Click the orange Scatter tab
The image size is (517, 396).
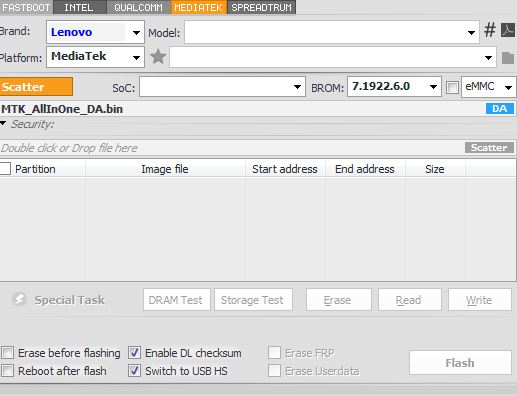tap(36, 87)
